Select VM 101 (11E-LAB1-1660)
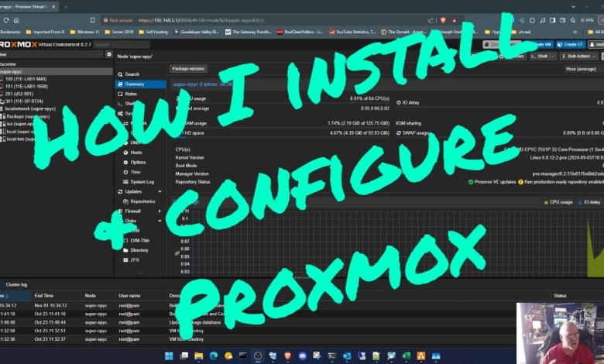 26,86
